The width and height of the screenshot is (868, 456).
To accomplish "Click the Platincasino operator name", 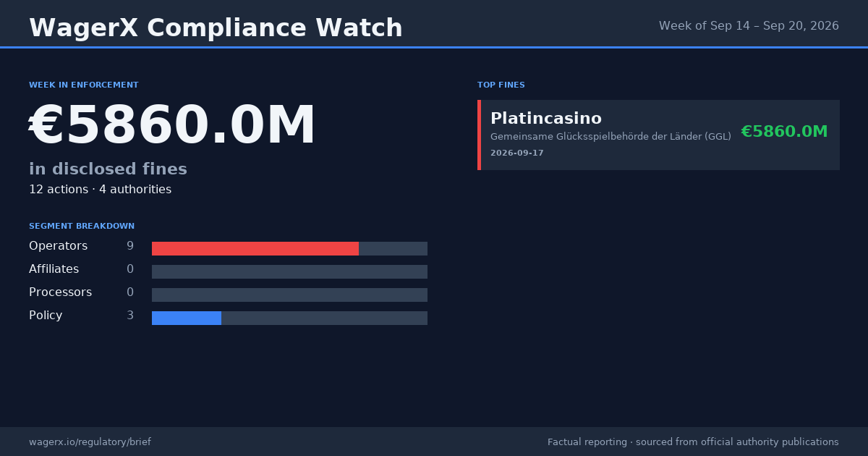I will click(x=546, y=119).
